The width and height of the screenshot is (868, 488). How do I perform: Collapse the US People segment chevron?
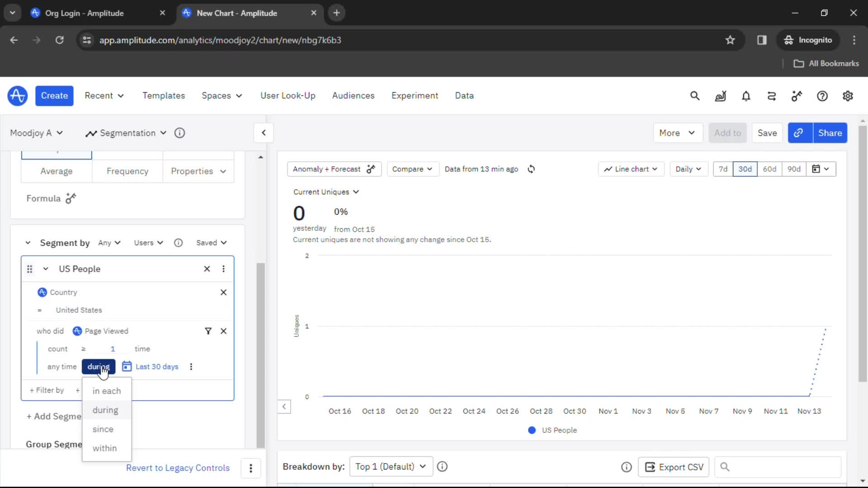pyautogui.click(x=46, y=269)
